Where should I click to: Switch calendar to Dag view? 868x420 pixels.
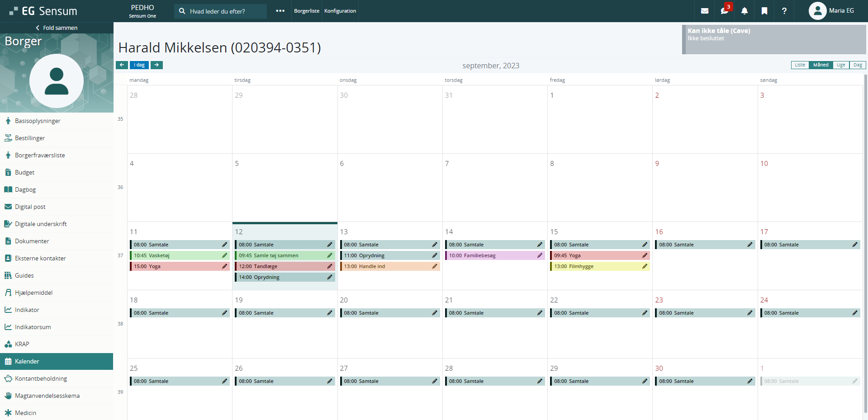[858, 65]
